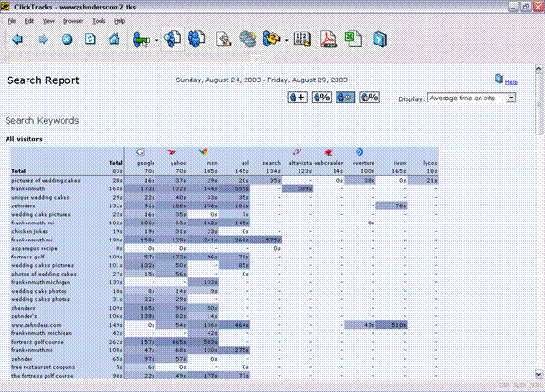Screen dimensions: 545x392
Task: Click the Google logo column icon
Action: [140, 152]
